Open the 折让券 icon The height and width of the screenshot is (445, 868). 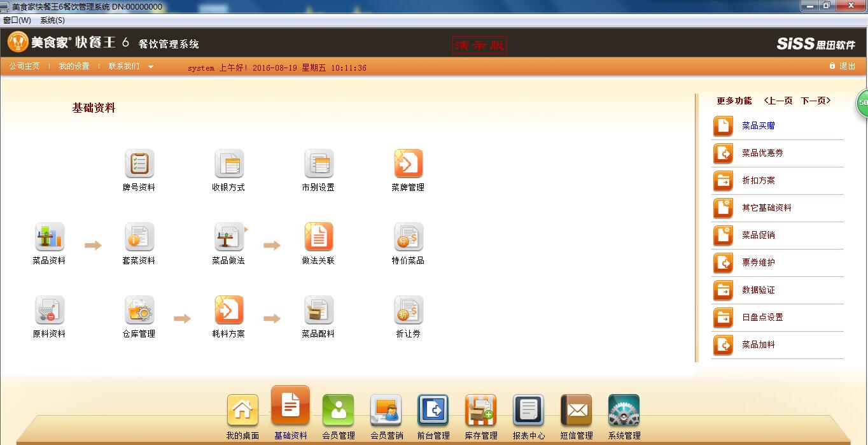click(409, 310)
